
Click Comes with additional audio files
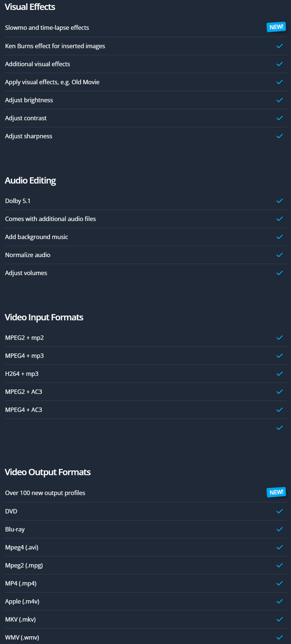tap(50, 219)
